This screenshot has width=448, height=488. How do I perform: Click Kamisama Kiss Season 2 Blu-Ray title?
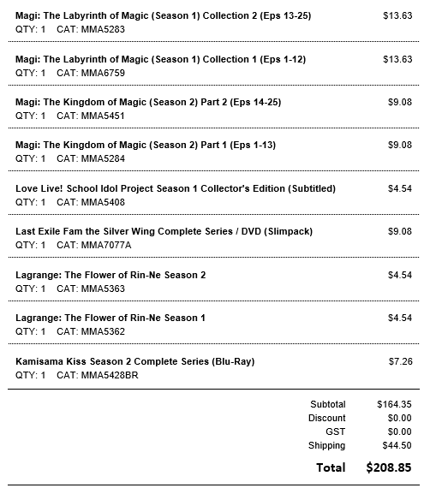tap(135, 361)
